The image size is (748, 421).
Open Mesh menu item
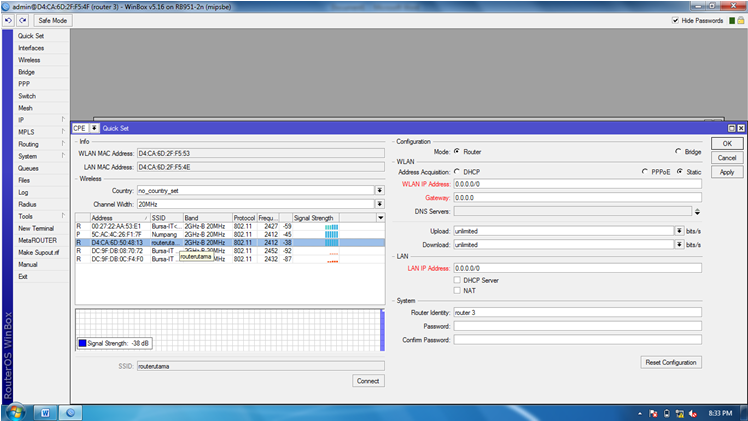click(x=25, y=108)
